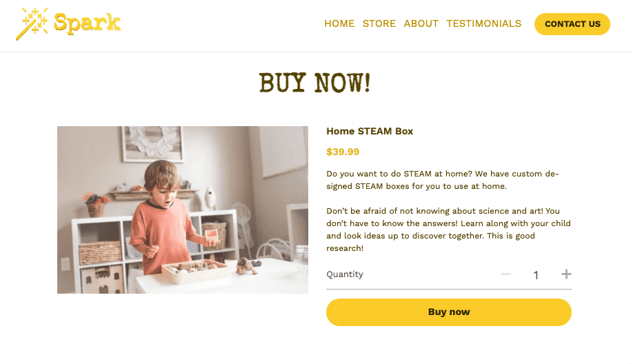Click the Spark magic wand logo icon
Image resolution: width=631 pixels, height=364 pixels.
click(x=32, y=23)
